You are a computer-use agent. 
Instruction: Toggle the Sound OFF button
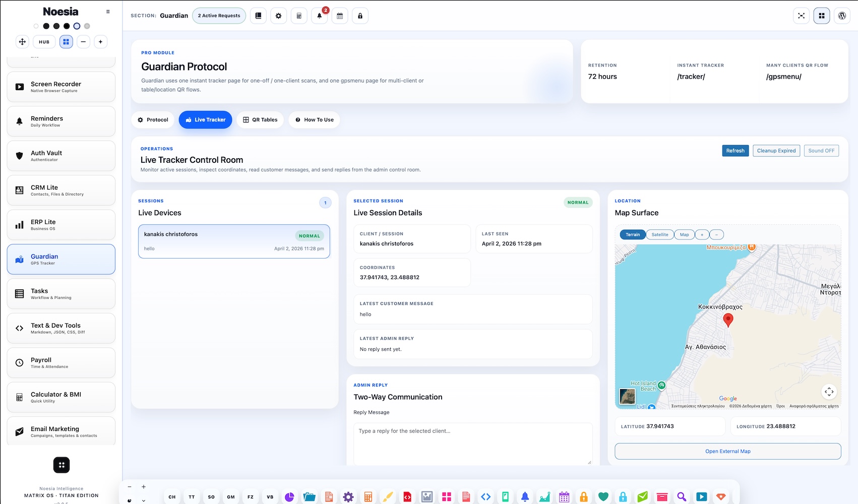821,151
